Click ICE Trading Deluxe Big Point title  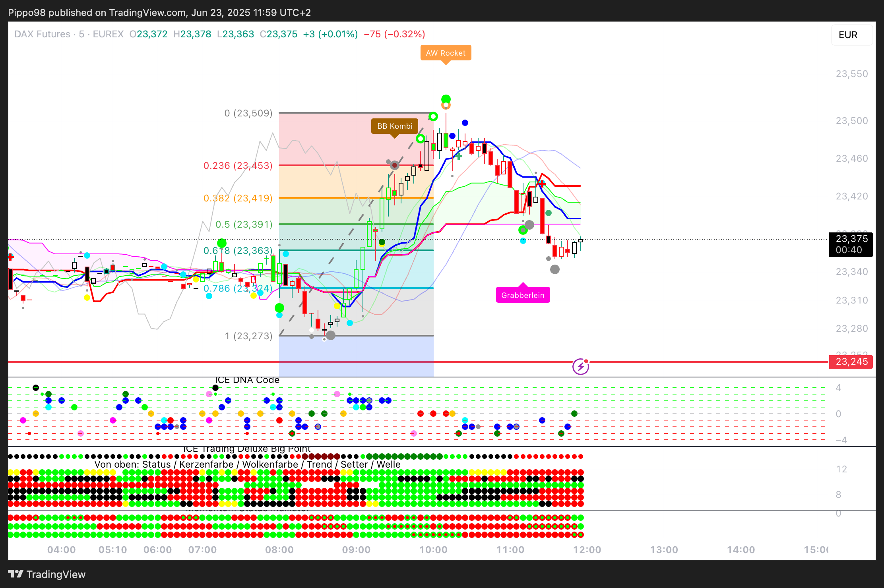coord(246,449)
